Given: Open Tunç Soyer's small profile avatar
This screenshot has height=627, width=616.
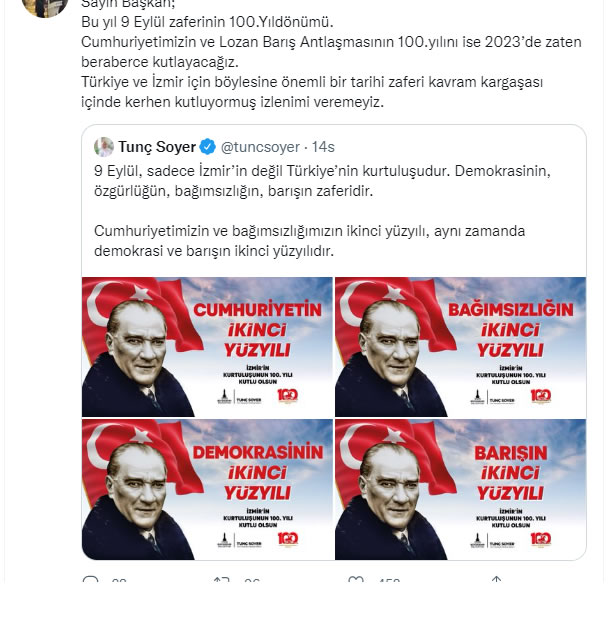Looking at the screenshot, I should point(104,147).
